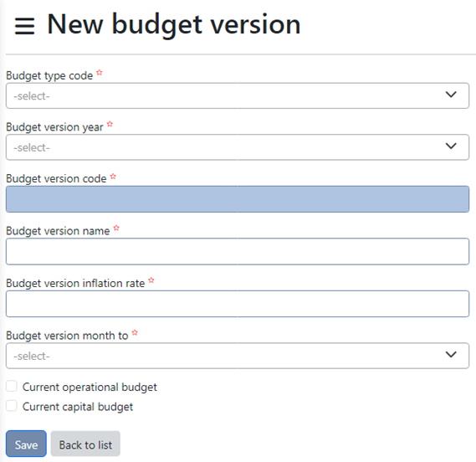The image size is (476, 462).
Task: Select the Budget version inflation rate input
Action: coord(238,304)
